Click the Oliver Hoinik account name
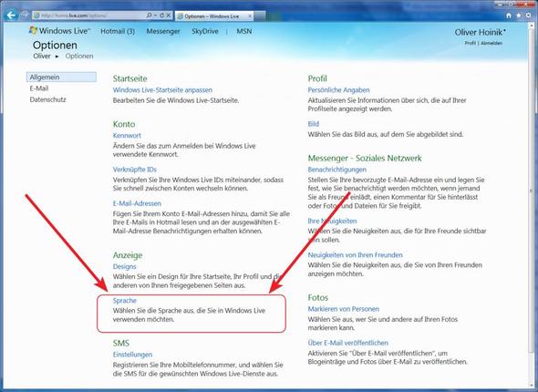 pyautogui.click(x=480, y=32)
